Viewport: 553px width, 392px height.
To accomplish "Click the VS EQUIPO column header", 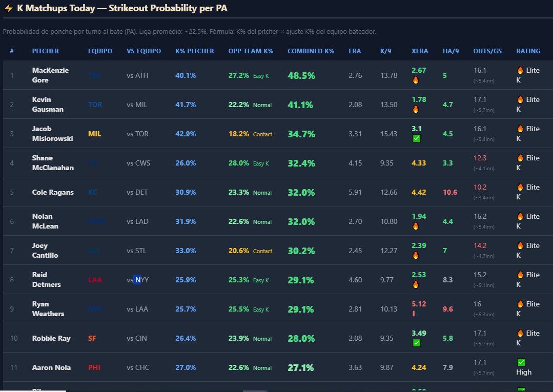I will click(144, 51).
